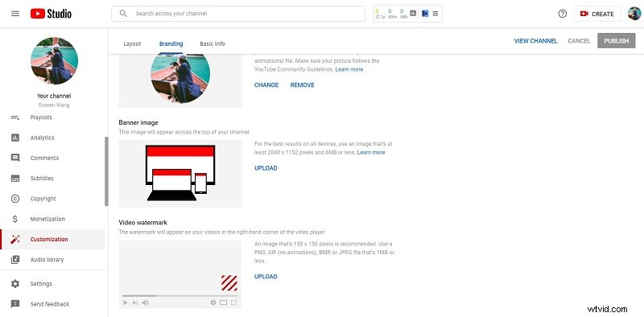
Task: Click the Monetization dollar icon
Action: coord(15,219)
